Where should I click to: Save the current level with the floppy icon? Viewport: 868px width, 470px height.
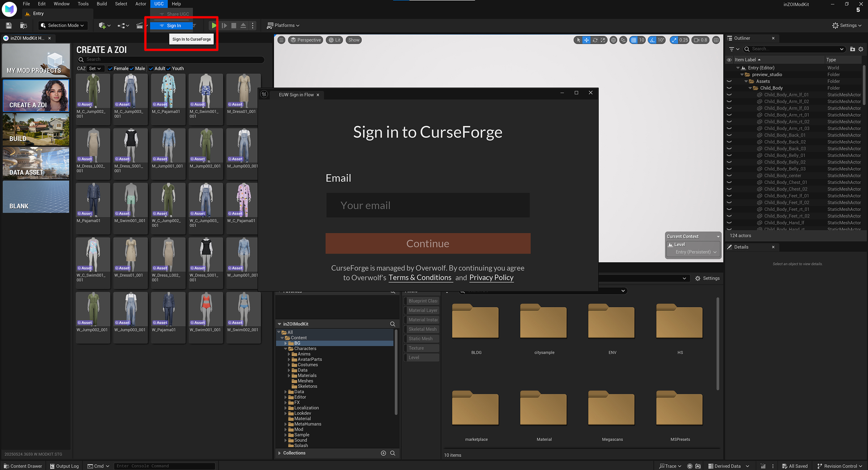[x=9, y=25]
